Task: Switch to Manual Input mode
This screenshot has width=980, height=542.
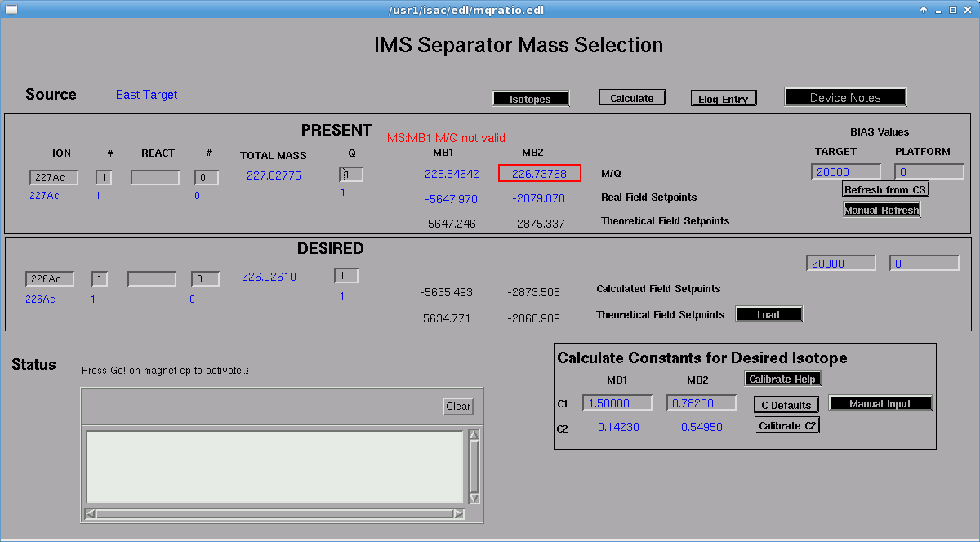Action: tap(880, 403)
